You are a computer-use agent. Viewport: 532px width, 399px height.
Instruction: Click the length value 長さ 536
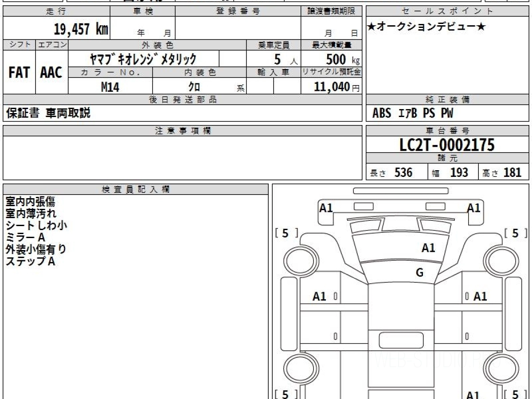391,172
